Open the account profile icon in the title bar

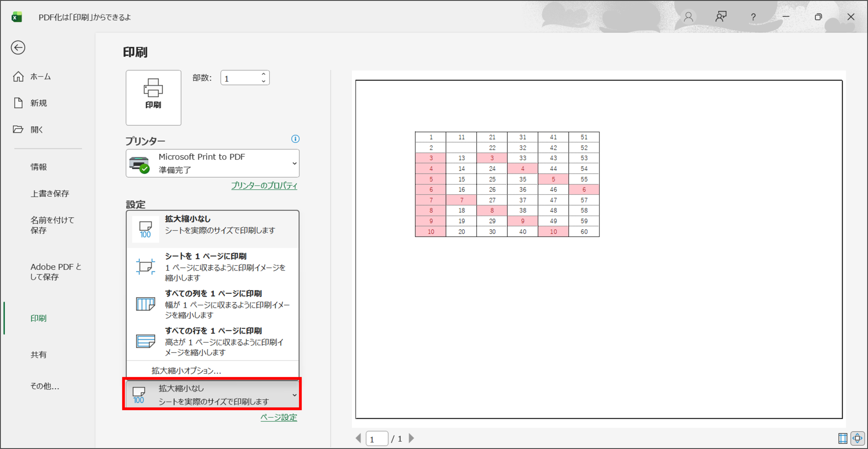point(688,17)
